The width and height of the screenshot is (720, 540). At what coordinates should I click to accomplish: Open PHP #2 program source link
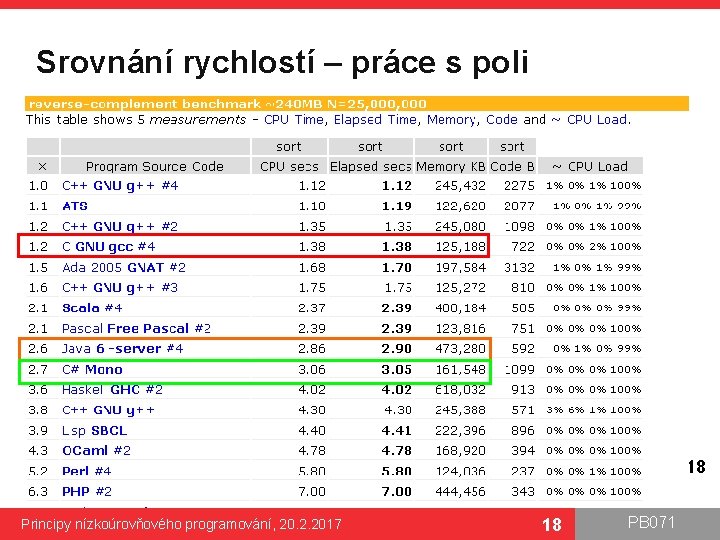tap(87, 492)
